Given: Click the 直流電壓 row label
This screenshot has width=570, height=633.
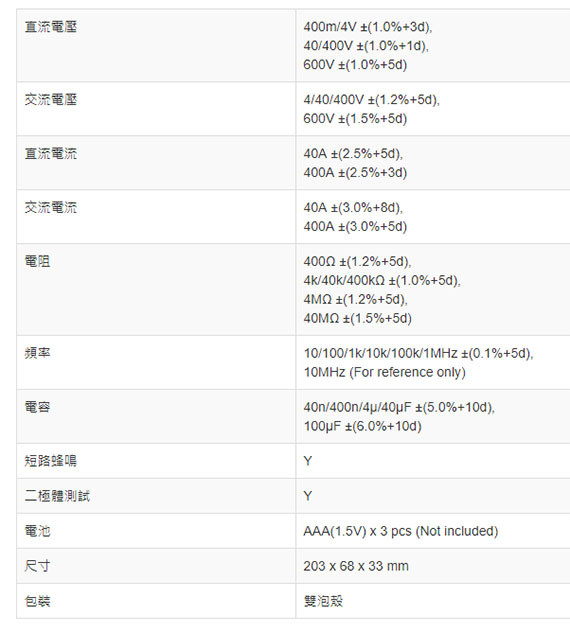Looking at the screenshot, I should 51,27.
